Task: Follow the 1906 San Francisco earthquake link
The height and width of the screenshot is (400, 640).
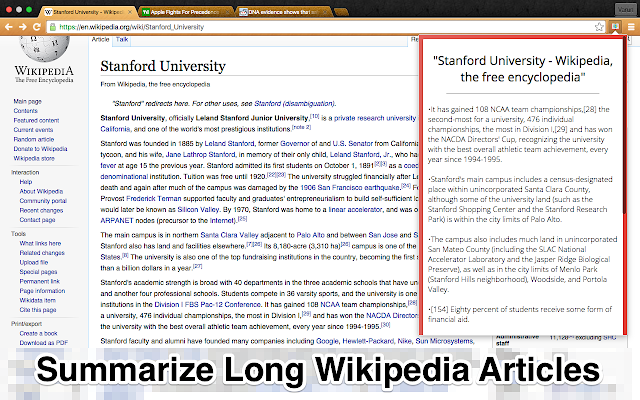Action: 350,188
